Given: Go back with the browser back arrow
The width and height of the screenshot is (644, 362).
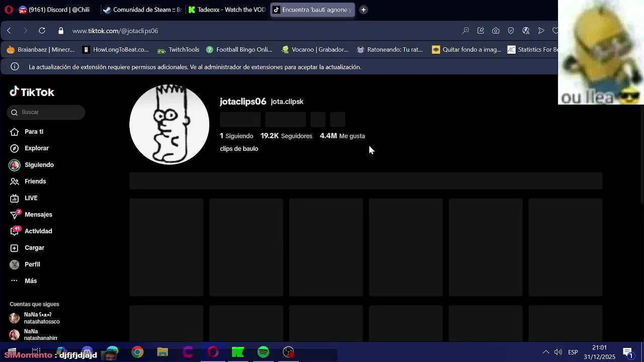Looking at the screenshot, I should tap(9, 31).
